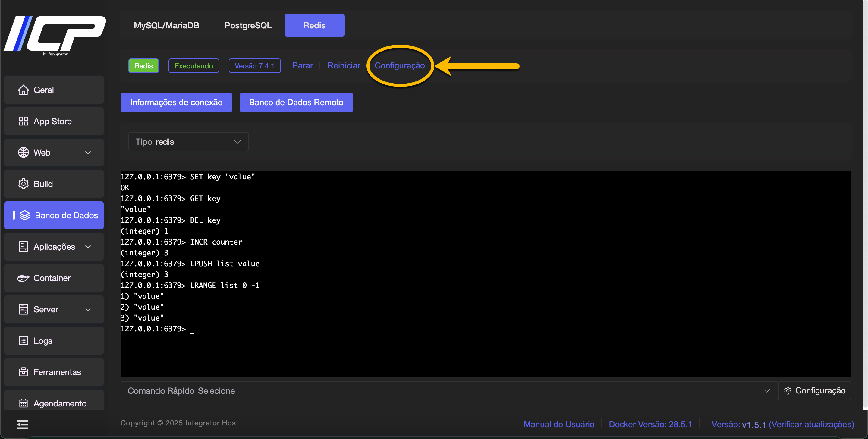868x439 pixels.
Task: Switch to the PostgreSQL tab
Action: tap(248, 26)
